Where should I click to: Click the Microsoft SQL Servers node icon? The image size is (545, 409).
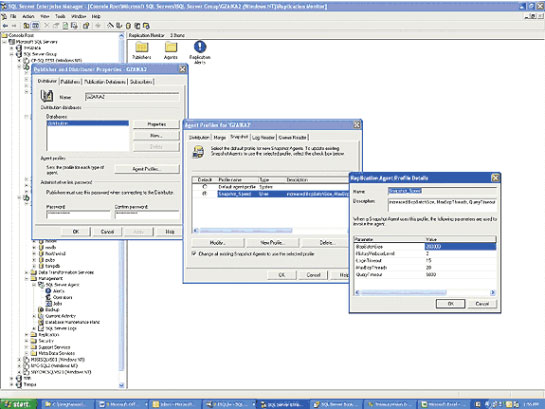tap(12, 42)
